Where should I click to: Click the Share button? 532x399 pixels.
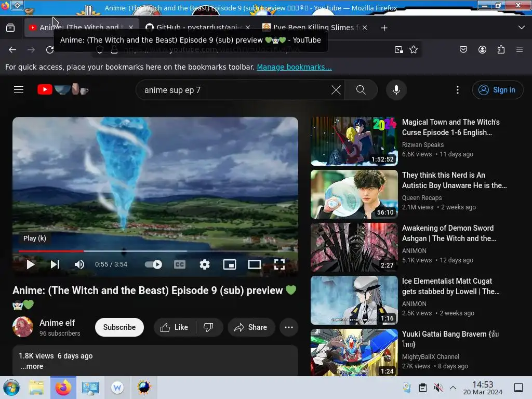[251, 327]
